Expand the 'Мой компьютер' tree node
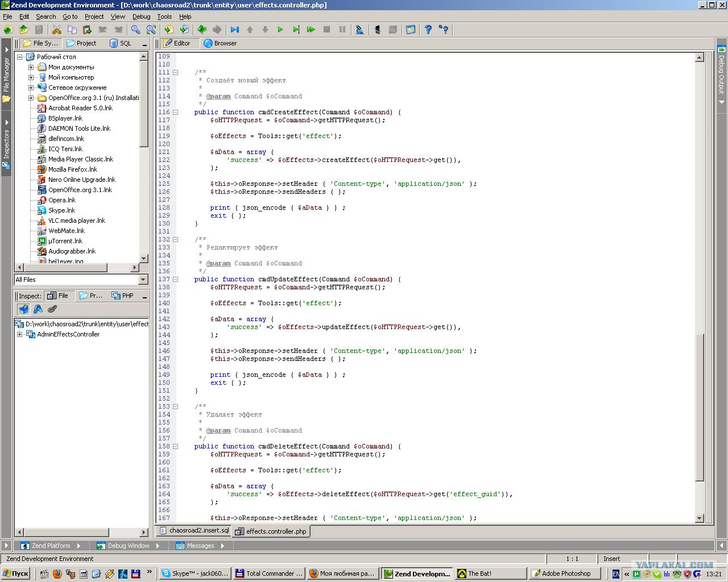The width and height of the screenshot is (728, 582). pos(31,77)
